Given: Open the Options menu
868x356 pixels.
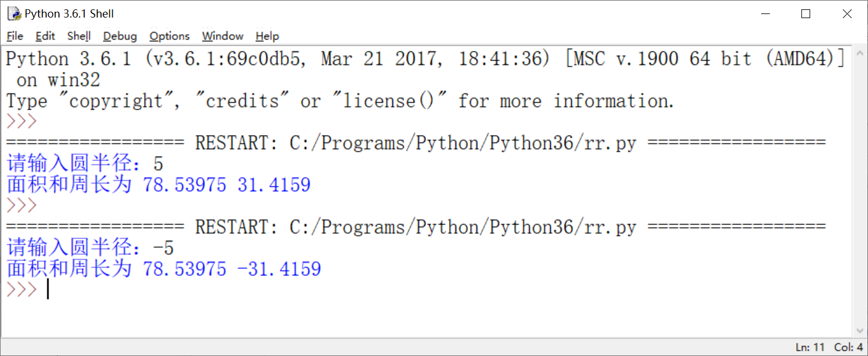Looking at the screenshot, I should [169, 36].
